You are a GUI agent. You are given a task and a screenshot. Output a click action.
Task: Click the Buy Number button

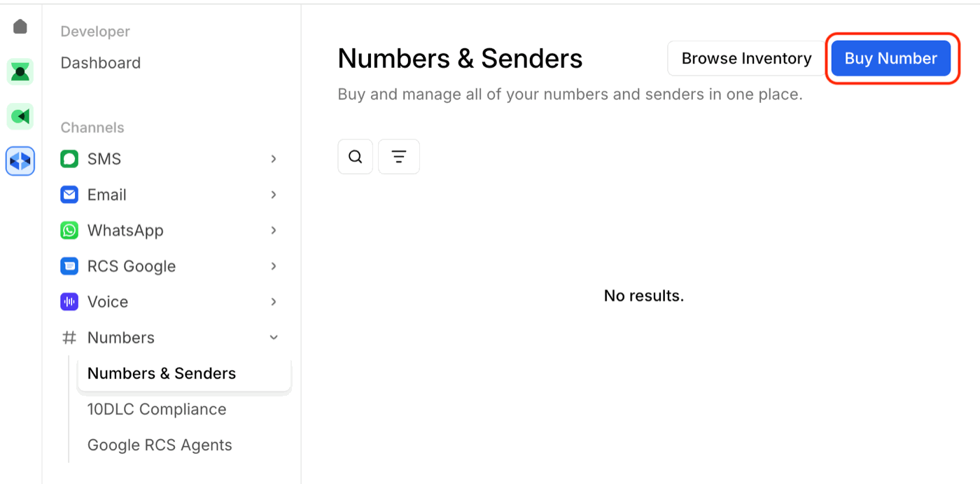pos(890,59)
